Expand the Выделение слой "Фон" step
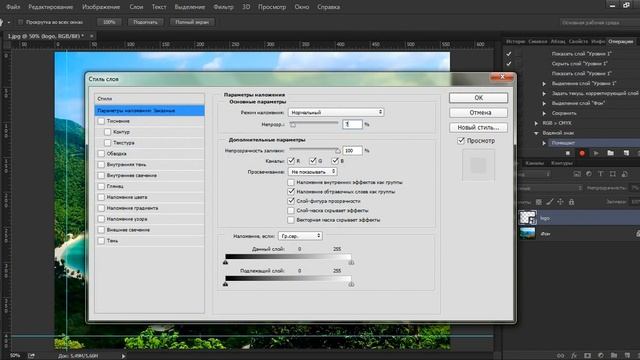The height and width of the screenshot is (360, 640). [x=544, y=103]
